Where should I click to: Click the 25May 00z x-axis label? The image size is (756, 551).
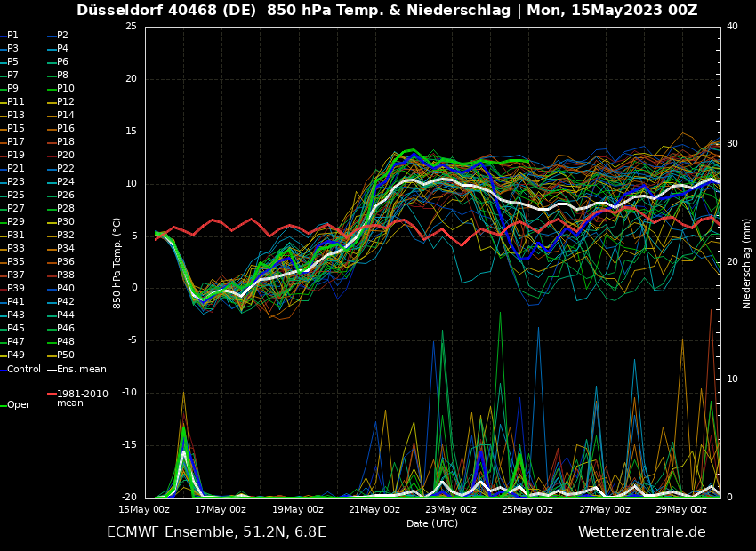(527, 510)
